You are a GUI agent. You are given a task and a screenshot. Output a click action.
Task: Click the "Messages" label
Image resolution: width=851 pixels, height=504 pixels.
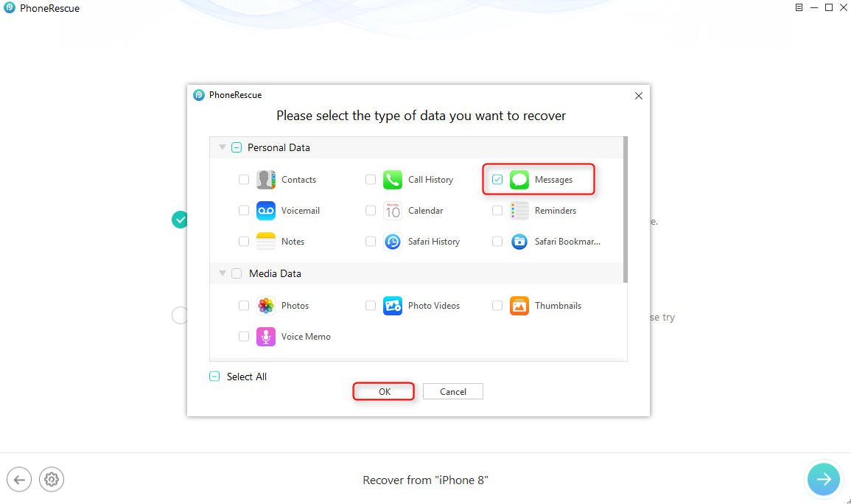553,180
